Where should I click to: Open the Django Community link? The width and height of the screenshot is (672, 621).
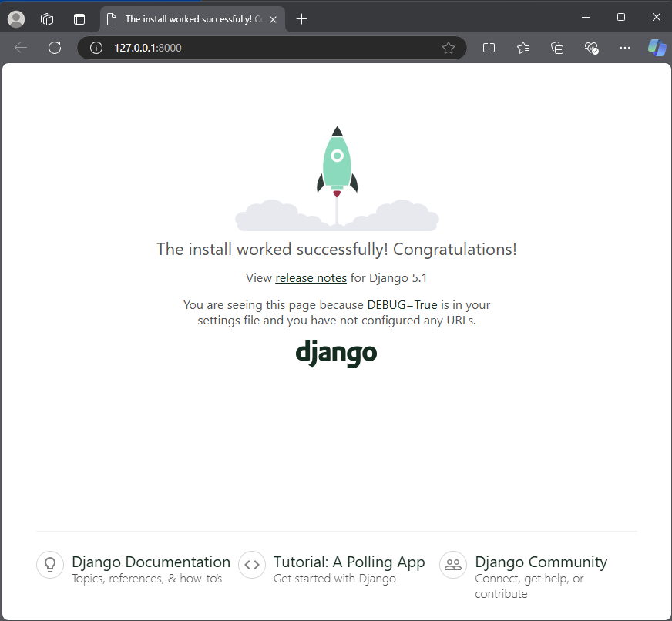[541, 562]
